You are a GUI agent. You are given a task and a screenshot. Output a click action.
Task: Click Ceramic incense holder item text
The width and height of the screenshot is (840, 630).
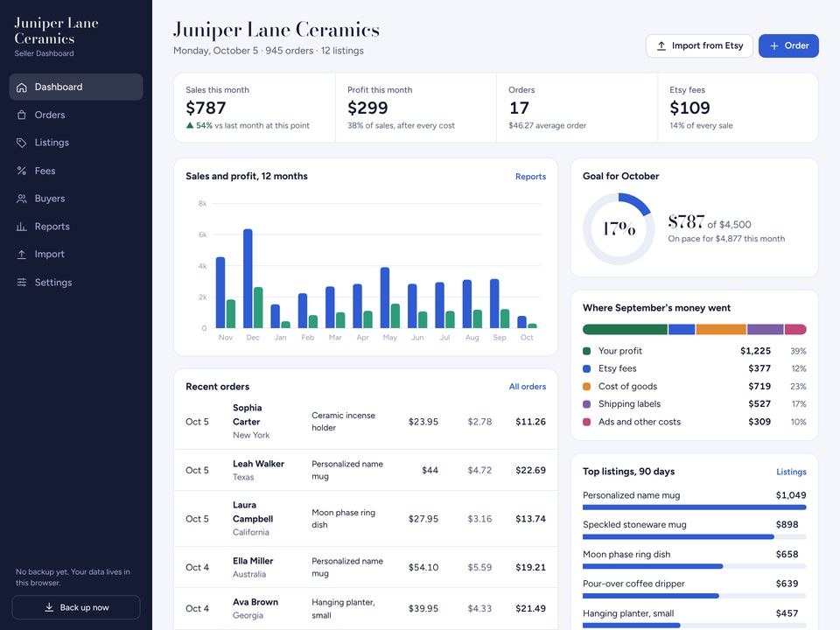coord(343,422)
